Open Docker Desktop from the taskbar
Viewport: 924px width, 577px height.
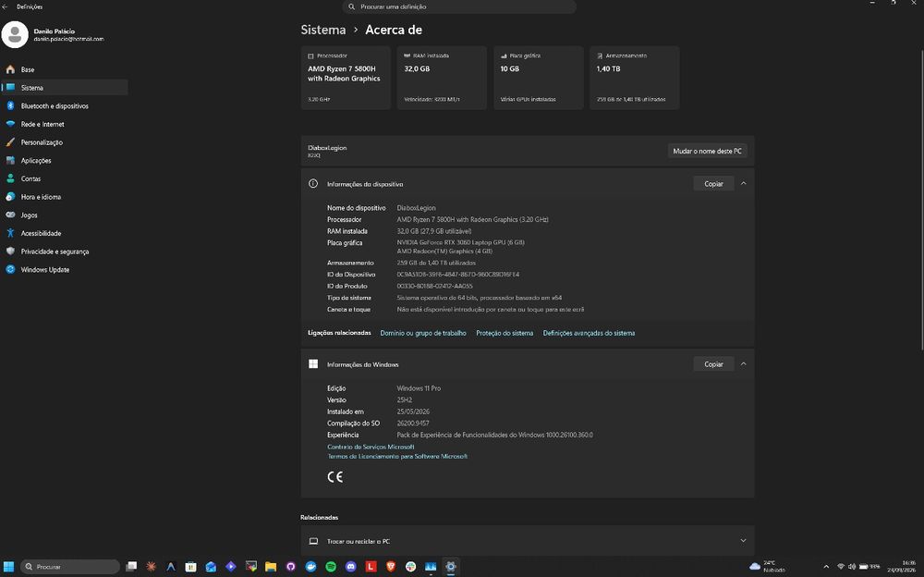coord(310,567)
